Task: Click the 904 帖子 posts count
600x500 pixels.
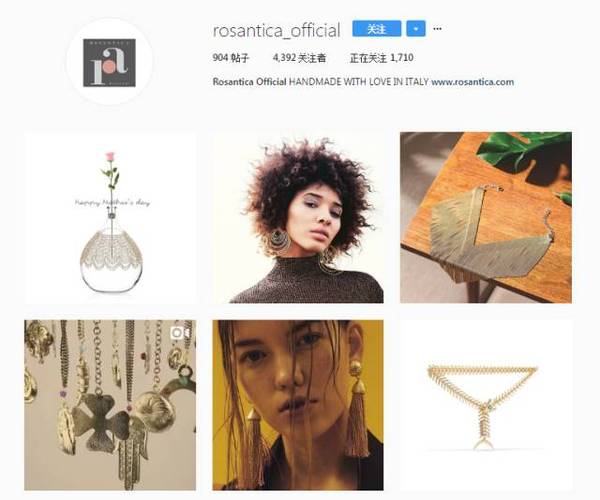Action: pos(231,58)
